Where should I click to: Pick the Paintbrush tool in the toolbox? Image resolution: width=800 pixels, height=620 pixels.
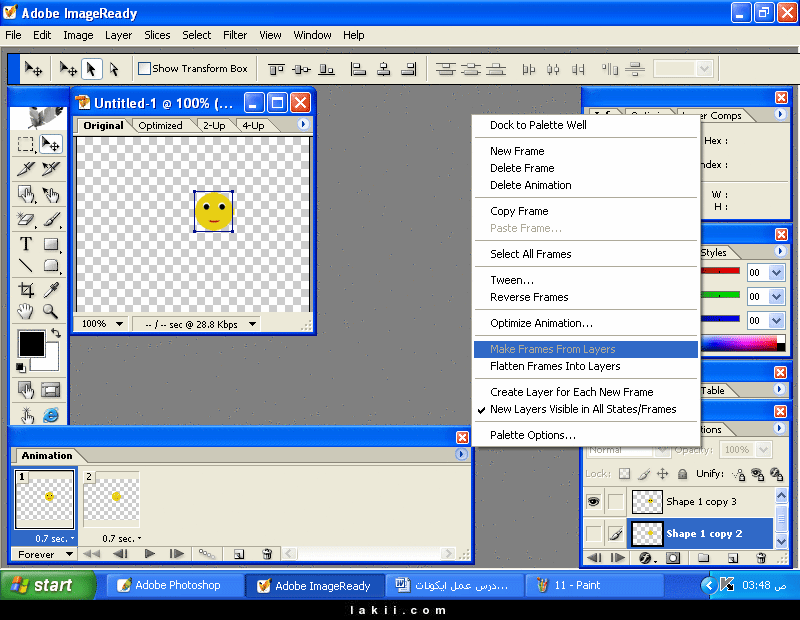pos(51,219)
